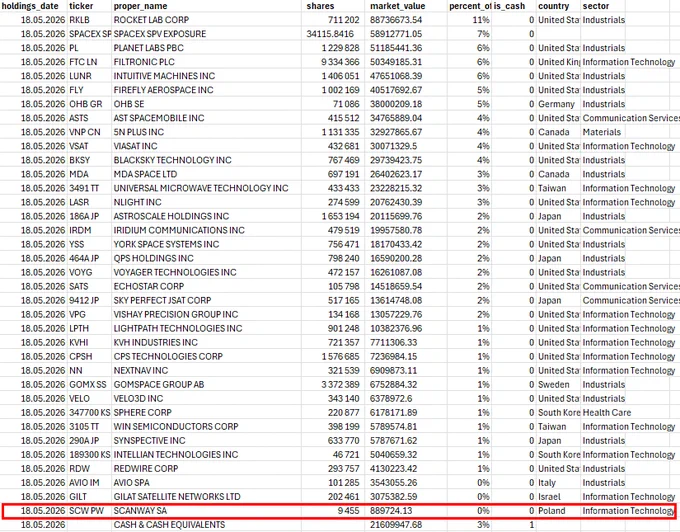Click the FILTRONIC PLC cell
680x532 pixels.
click(x=207, y=62)
